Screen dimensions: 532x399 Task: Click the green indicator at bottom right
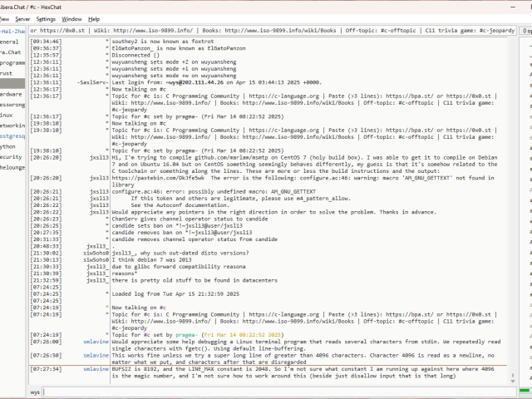point(523,391)
